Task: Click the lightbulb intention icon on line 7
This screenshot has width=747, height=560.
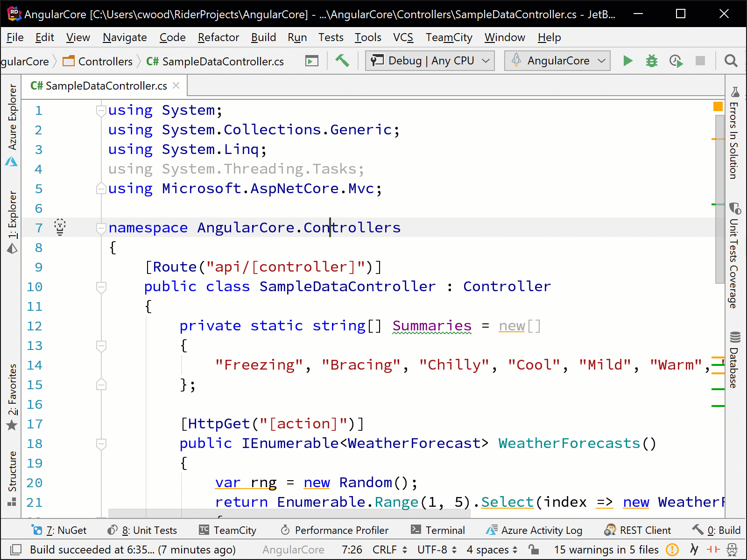Action: click(x=60, y=227)
